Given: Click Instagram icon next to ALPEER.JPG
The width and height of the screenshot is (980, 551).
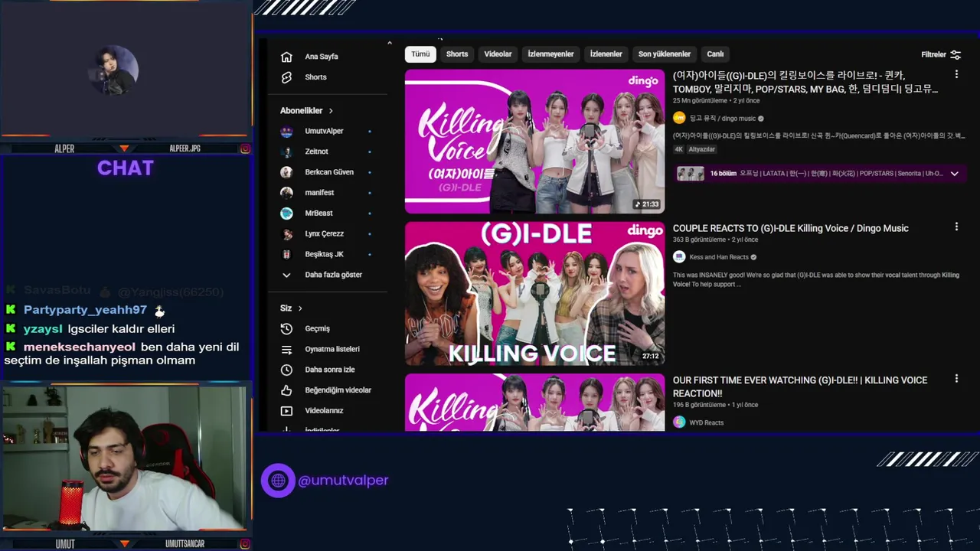Looking at the screenshot, I should (x=245, y=148).
